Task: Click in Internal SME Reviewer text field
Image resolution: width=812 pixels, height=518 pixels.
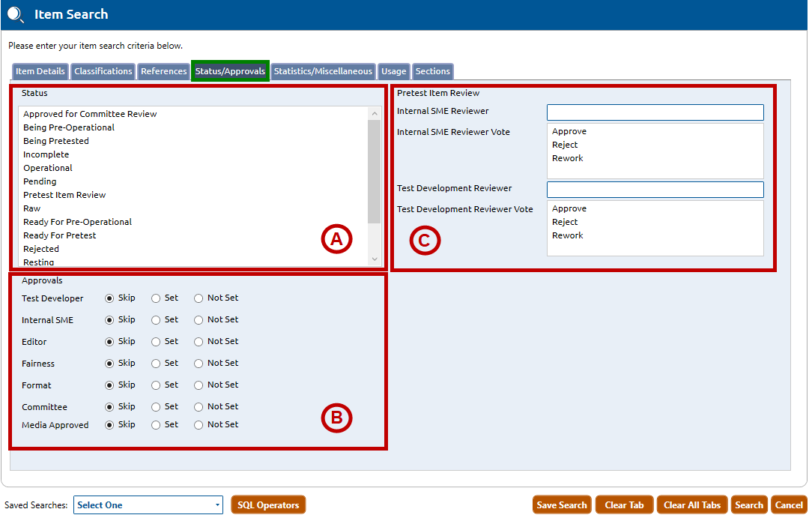Action: pos(655,112)
